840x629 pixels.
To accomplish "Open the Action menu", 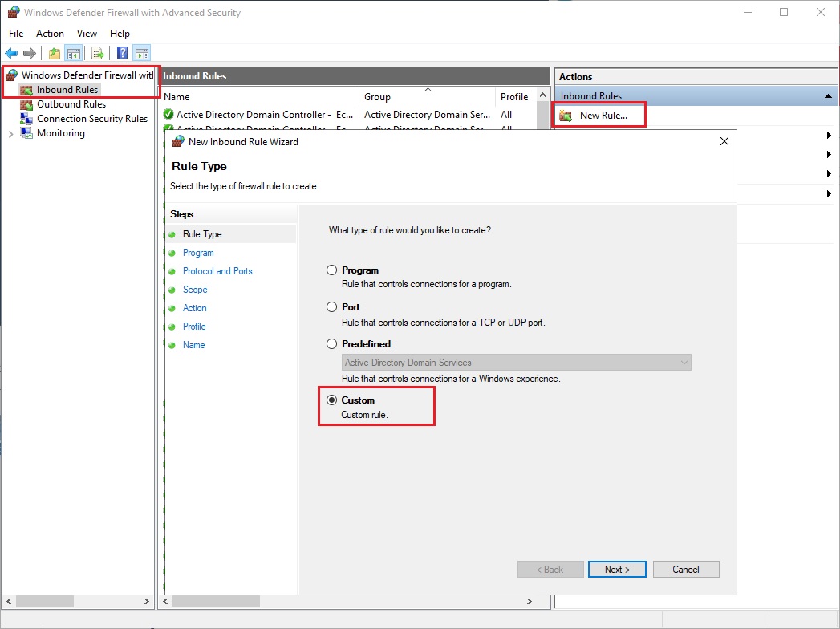I will point(50,33).
